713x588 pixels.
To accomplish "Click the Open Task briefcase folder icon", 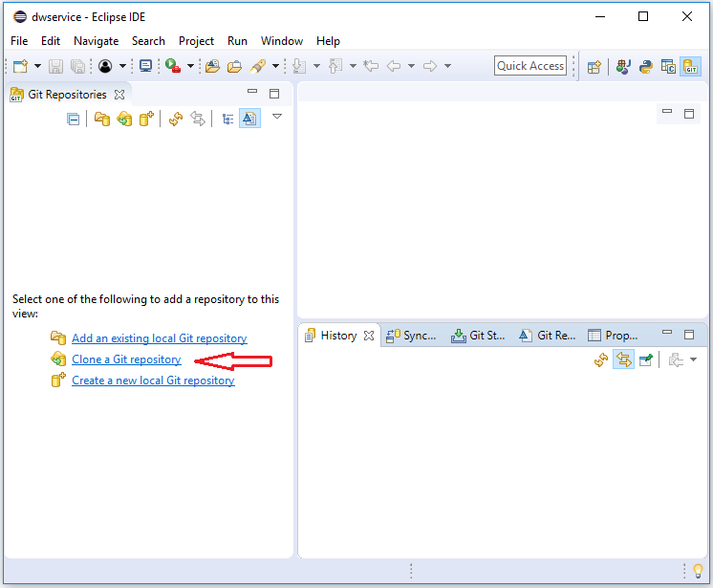I will tap(234, 66).
